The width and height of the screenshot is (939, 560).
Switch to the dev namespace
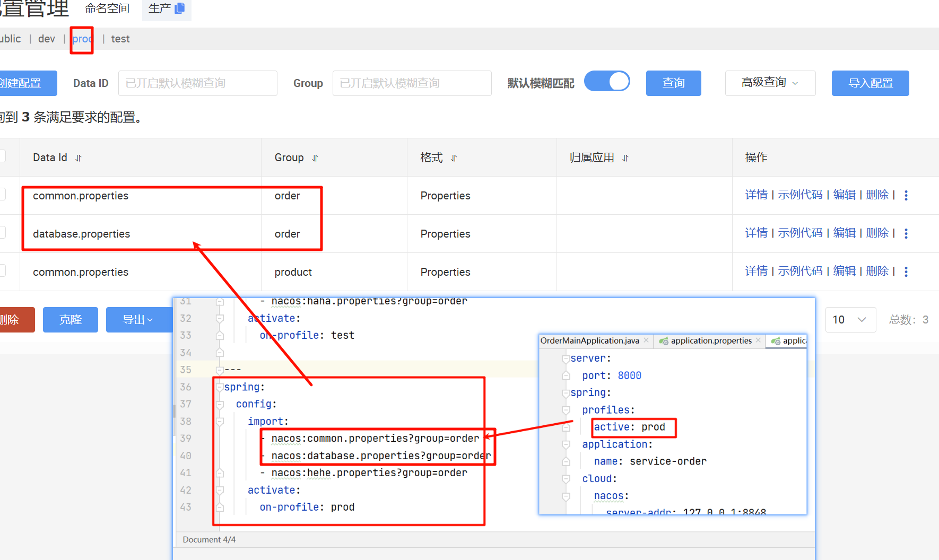pyautogui.click(x=47, y=39)
